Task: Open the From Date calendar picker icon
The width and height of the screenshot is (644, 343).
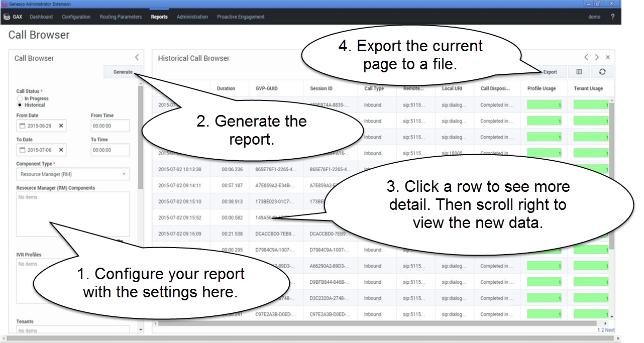Action: pos(22,126)
